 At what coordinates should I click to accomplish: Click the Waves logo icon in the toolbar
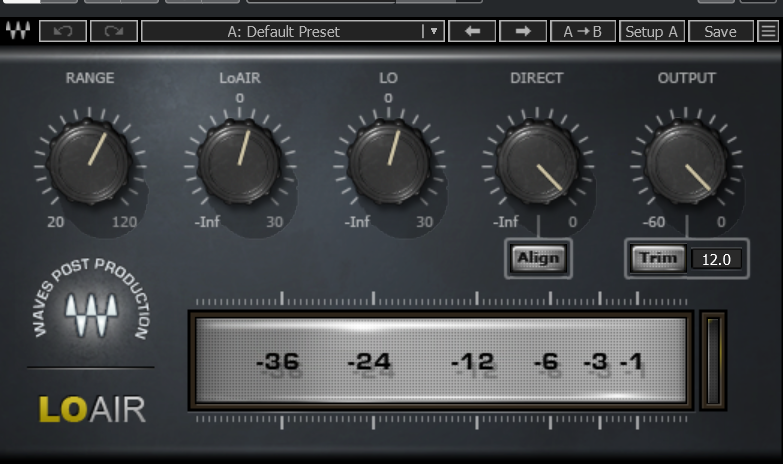(x=17, y=31)
